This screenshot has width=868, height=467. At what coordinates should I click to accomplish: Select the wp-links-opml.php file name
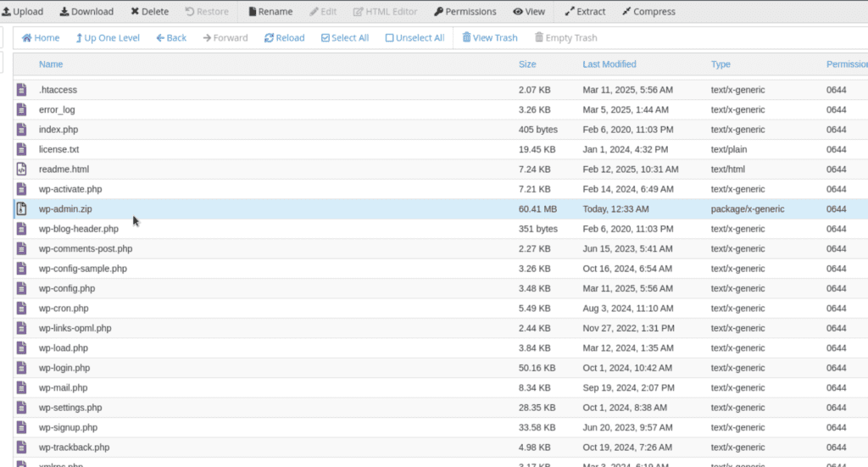pos(75,329)
